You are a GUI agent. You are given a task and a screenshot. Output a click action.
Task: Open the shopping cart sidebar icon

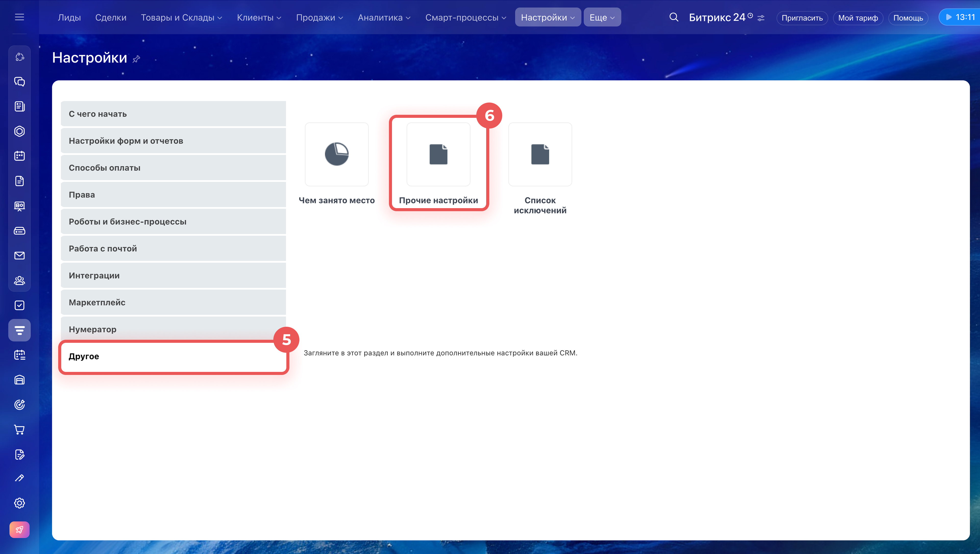tap(19, 430)
